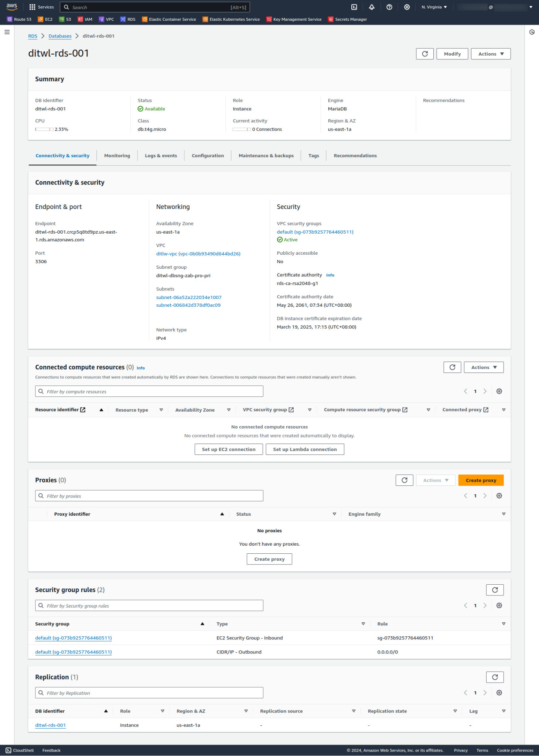Refresh the Security group rules list

495,590
